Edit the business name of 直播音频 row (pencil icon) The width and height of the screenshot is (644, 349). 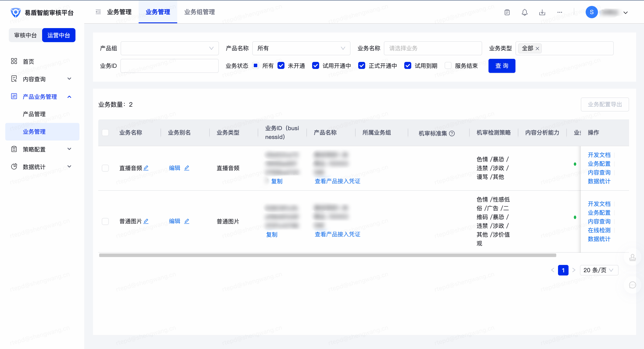point(146,168)
